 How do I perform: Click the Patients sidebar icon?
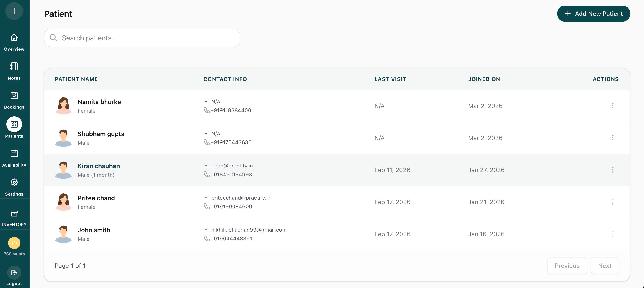14,124
